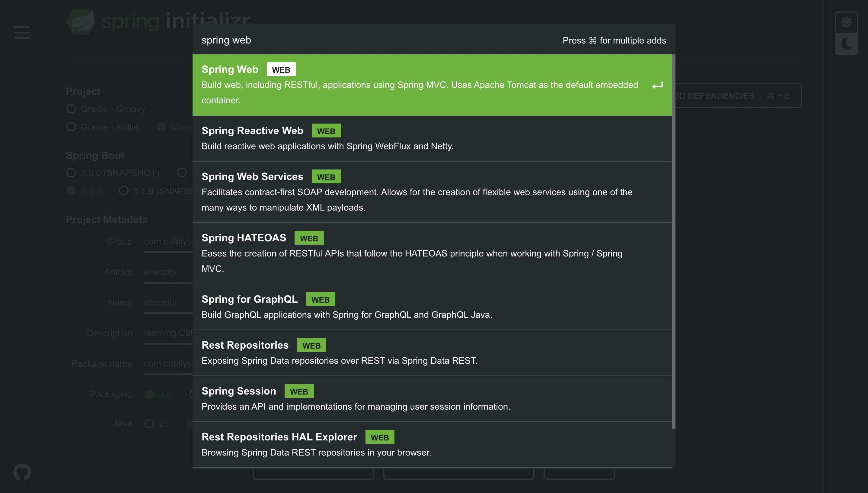Add the Spring Web Services dependency
The width and height of the screenshot is (868, 493).
pyautogui.click(x=432, y=192)
